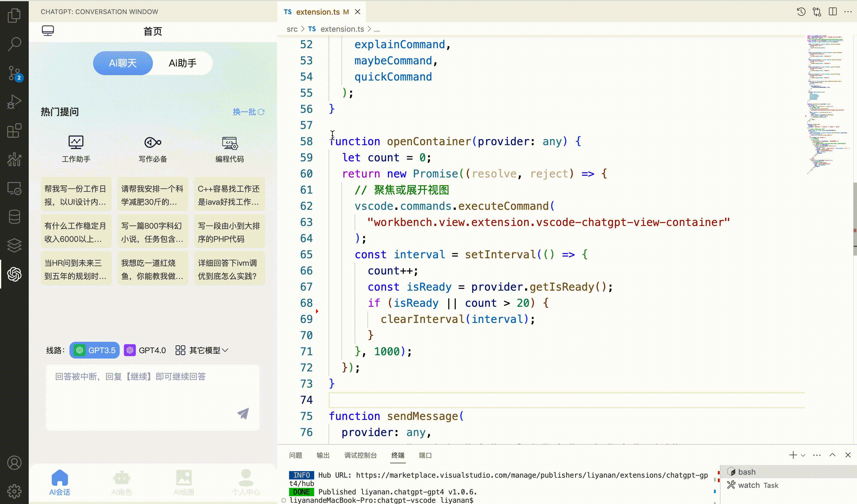Viewport: 857px width, 504px height.
Task: Open the ChatGPT activity bar icon
Action: (x=14, y=274)
